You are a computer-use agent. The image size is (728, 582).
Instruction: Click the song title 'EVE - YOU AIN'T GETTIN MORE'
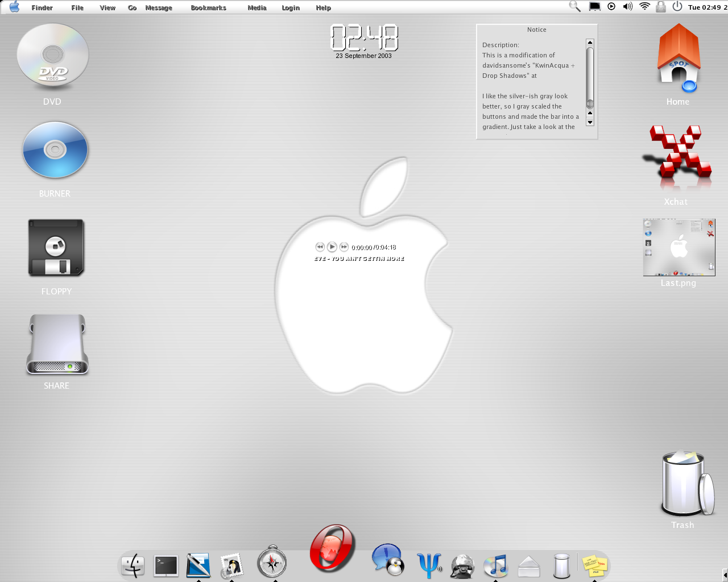(x=359, y=259)
